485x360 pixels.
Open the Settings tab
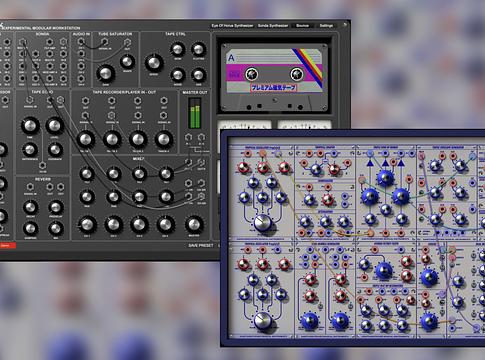[x=326, y=26]
